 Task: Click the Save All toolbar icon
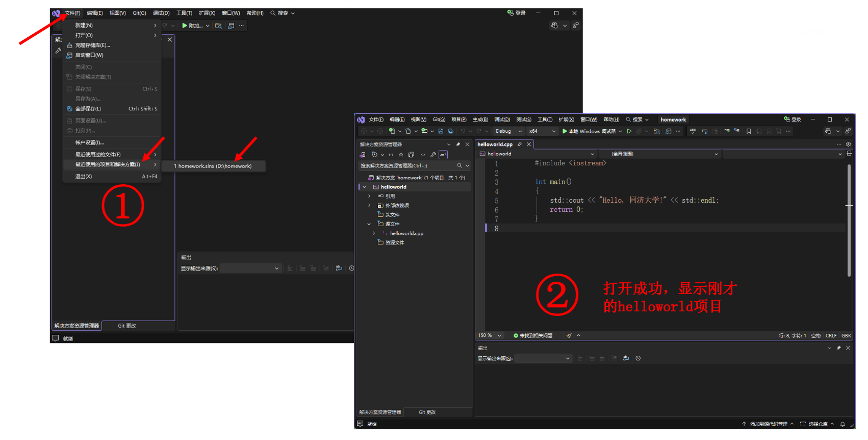(450, 131)
